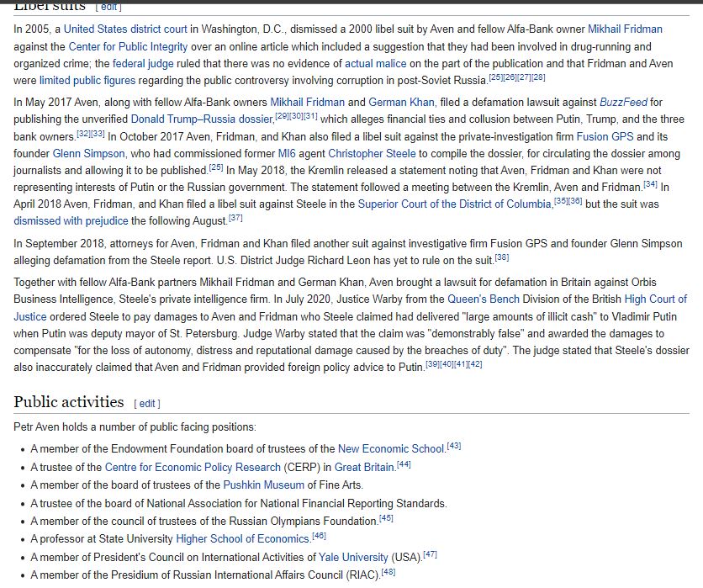Visit the limited public figures link
This screenshot has height=588, width=703.
point(87,81)
